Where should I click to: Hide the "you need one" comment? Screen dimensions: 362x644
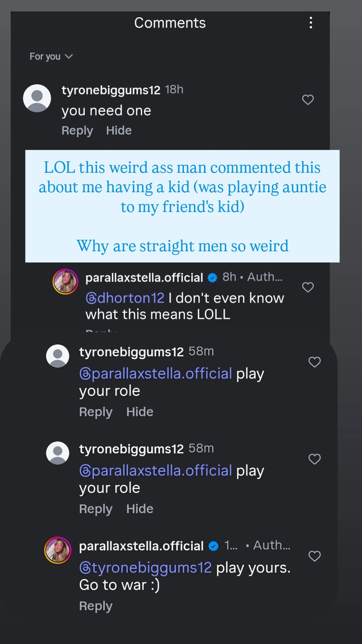[119, 130]
